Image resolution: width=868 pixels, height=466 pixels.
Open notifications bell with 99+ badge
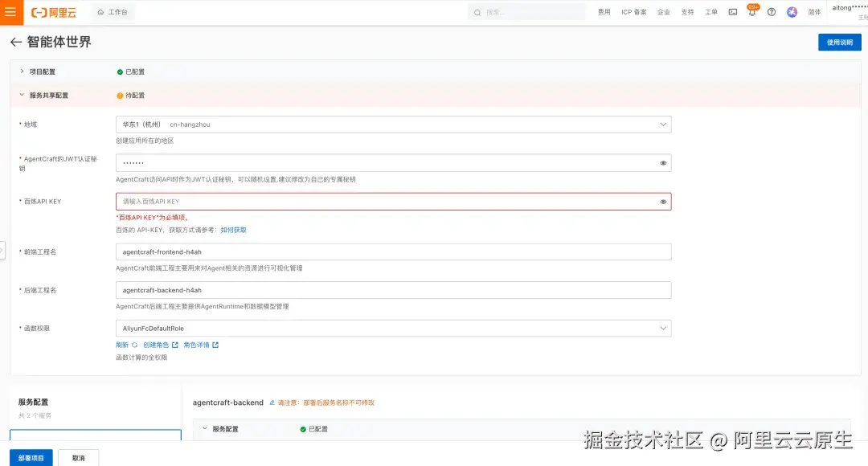(x=751, y=11)
